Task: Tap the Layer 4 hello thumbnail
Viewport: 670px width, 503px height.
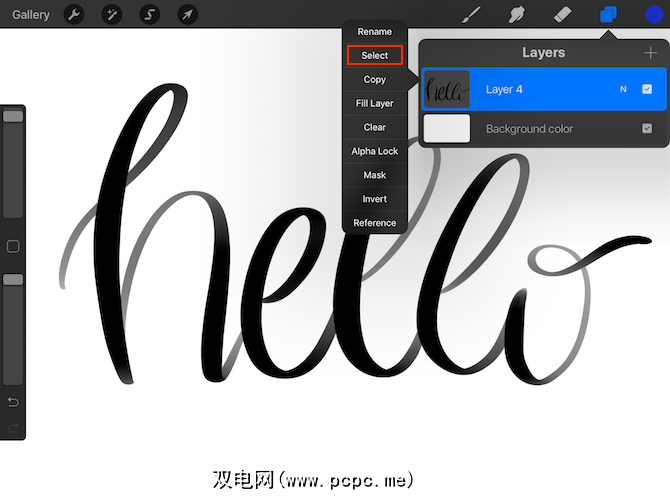Action: [447, 89]
